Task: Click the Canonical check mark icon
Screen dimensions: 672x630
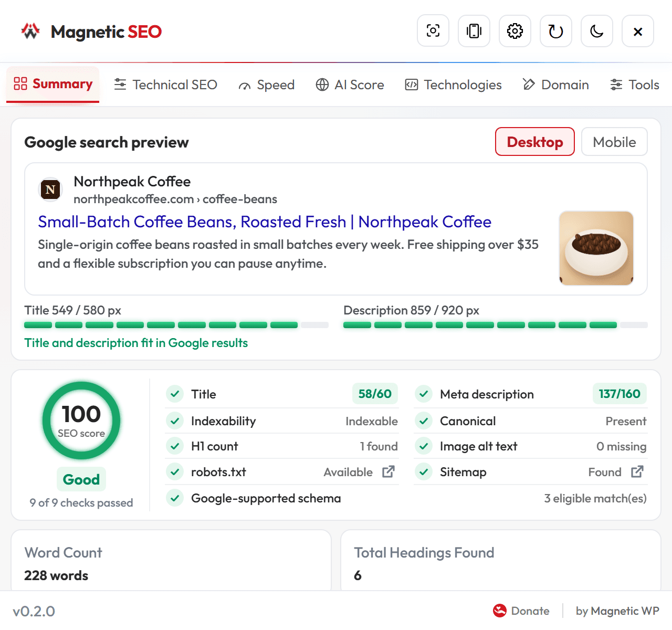Action: click(x=424, y=421)
